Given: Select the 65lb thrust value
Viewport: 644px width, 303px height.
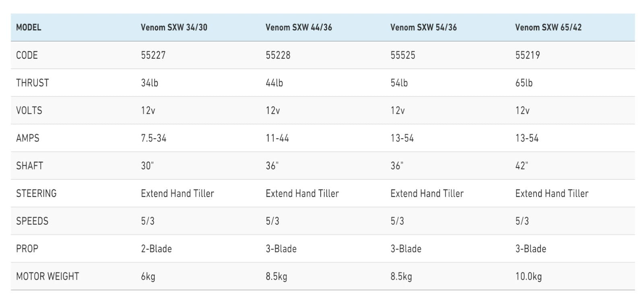Looking at the screenshot, I should point(524,83).
